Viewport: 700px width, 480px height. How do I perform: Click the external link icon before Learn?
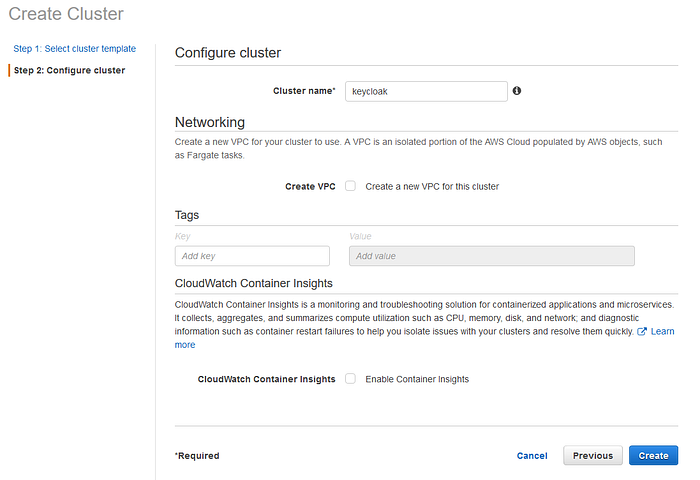[642, 331]
